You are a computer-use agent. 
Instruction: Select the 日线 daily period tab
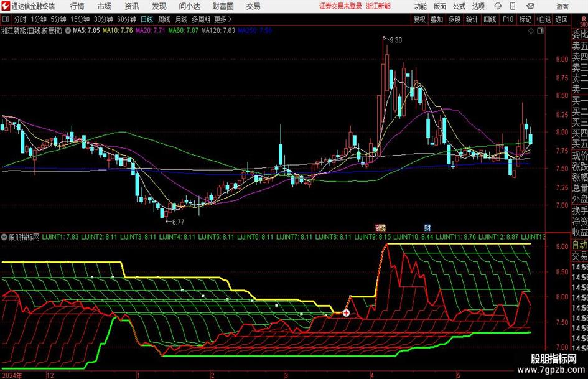pos(147,19)
